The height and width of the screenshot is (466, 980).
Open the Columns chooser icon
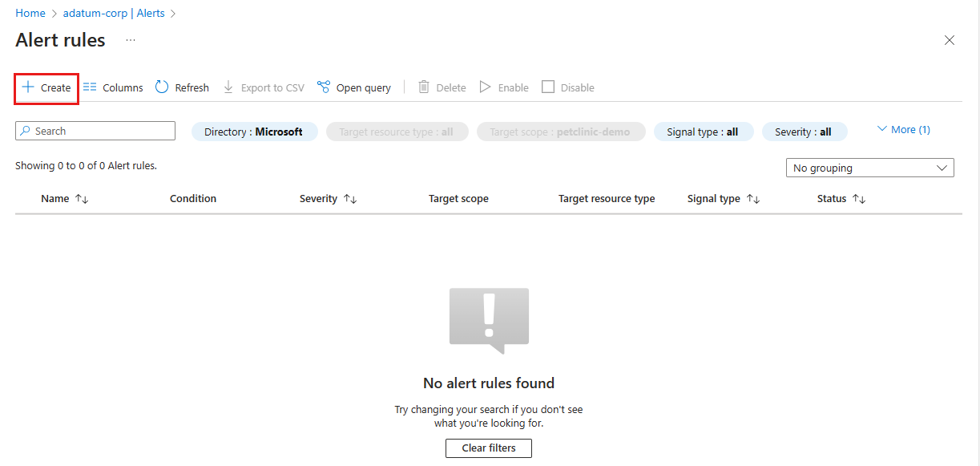pyautogui.click(x=90, y=87)
